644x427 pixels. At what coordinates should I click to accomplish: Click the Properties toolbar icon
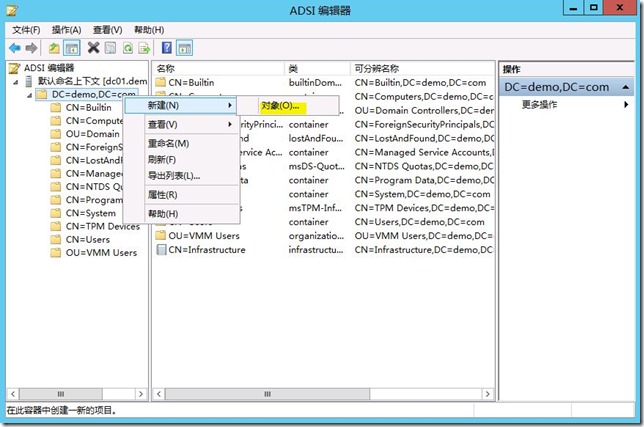(x=110, y=48)
